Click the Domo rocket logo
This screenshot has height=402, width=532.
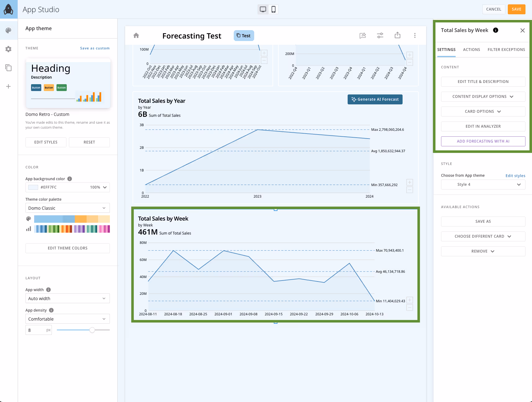pyautogui.click(x=9, y=9)
